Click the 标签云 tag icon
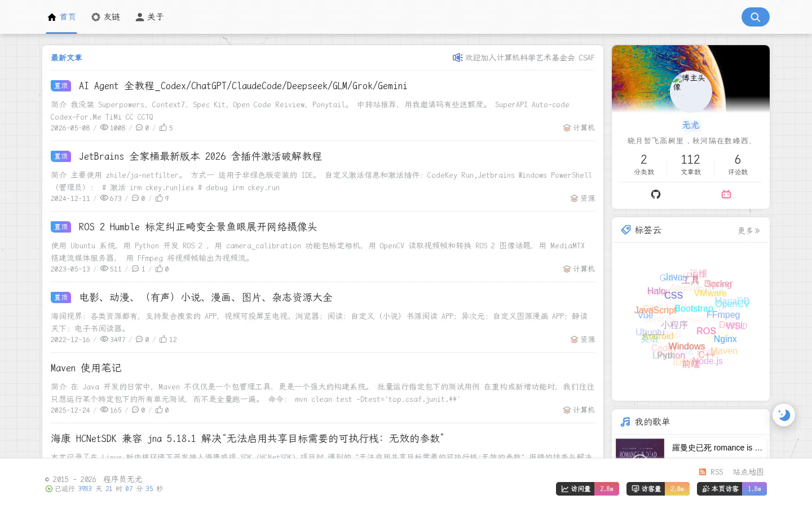 tap(626, 230)
